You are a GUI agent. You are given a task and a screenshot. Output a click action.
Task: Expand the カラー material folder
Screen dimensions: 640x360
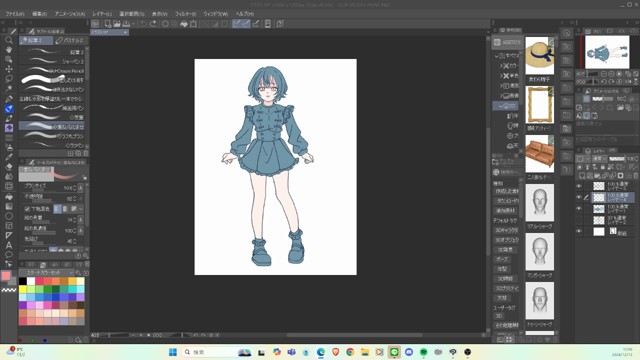coord(502,66)
